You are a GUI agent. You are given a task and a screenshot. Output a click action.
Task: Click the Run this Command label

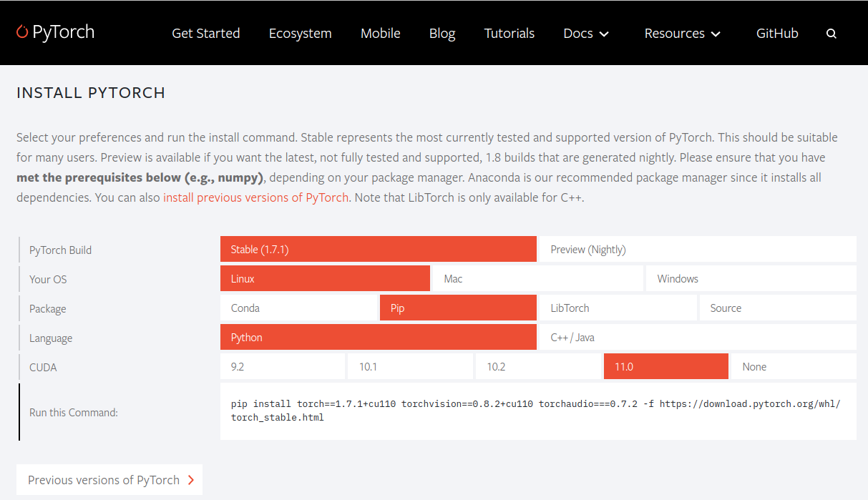click(x=74, y=413)
